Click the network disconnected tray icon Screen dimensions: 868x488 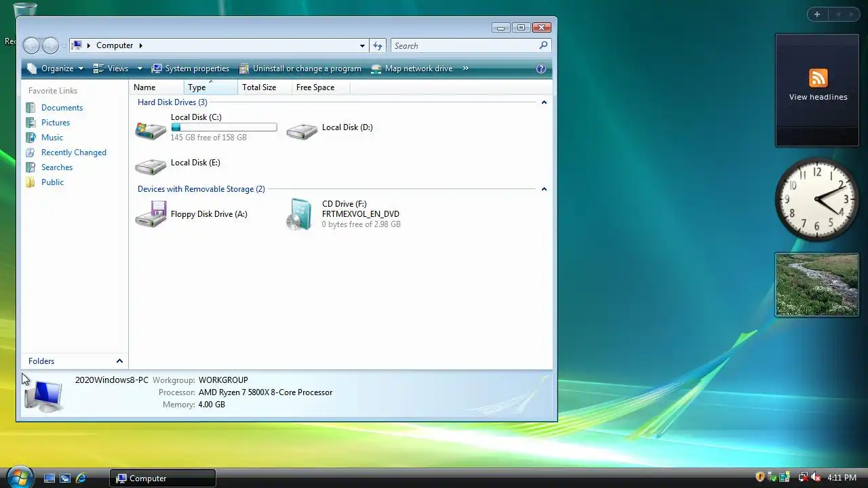[x=803, y=477]
